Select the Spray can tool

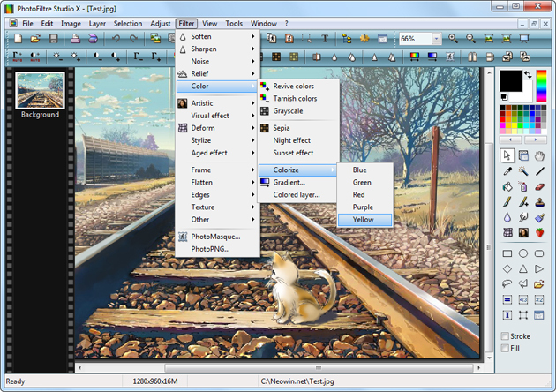pos(523,186)
